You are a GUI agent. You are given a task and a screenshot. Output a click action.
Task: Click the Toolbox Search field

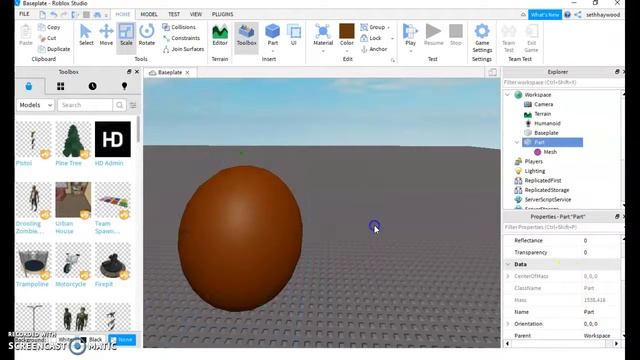85,105
